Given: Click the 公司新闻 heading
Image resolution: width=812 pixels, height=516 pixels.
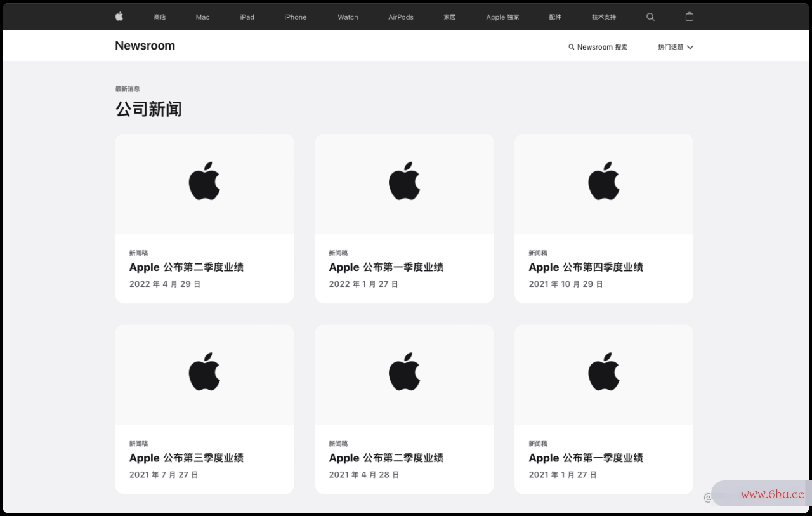Looking at the screenshot, I should [148, 109].
